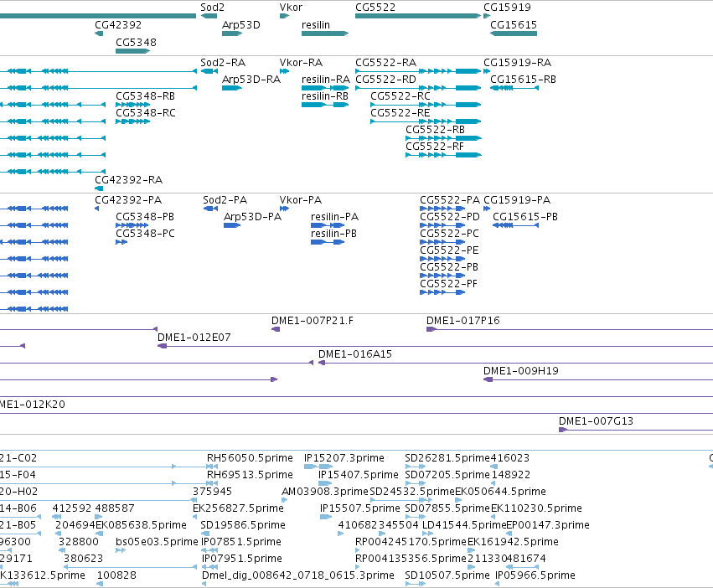Open transcript label CG5522-RF
713x588 pixels.
435,147
